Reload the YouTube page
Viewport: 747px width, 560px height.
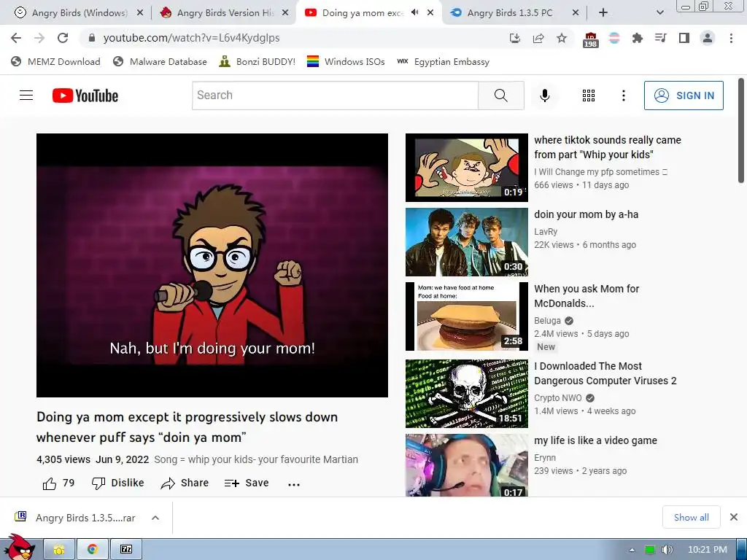63,38
